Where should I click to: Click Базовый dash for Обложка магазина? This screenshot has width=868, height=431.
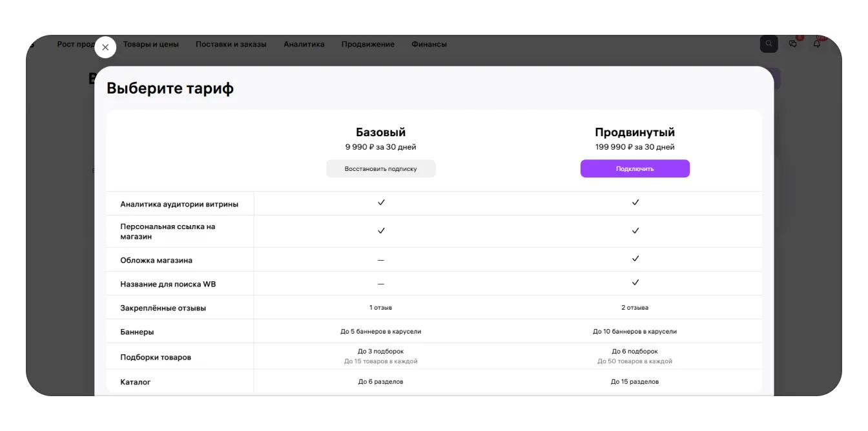click(381, 260)
